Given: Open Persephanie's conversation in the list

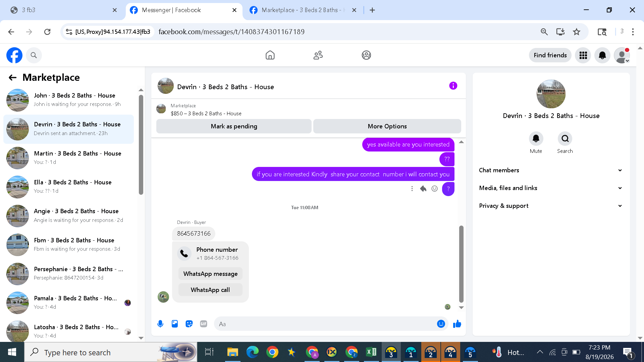Looking at the screenshot, I should 68,274.
